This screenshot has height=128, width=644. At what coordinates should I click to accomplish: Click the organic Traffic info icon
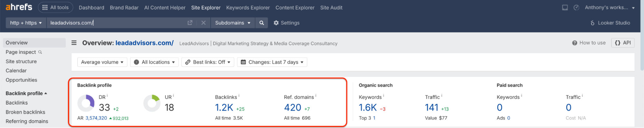tap(442, 96)
